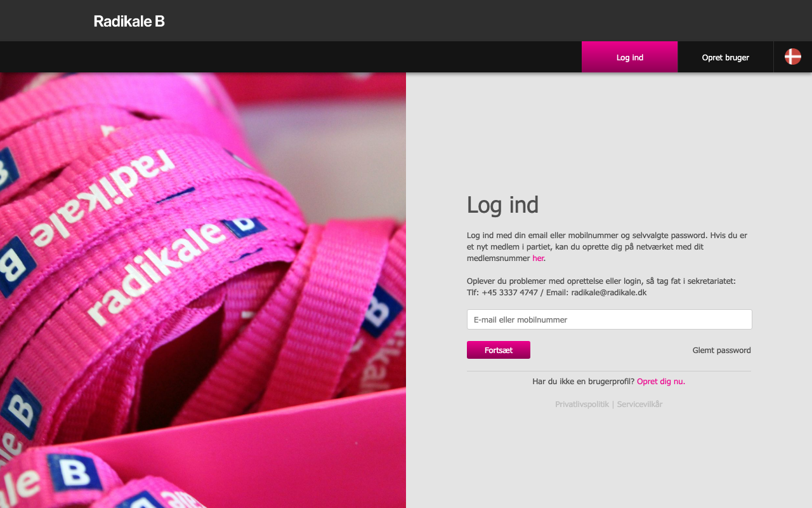Open the Privatlivspolitik link
Viewport: 812px width, 508px height.
[x=582, y=404]
